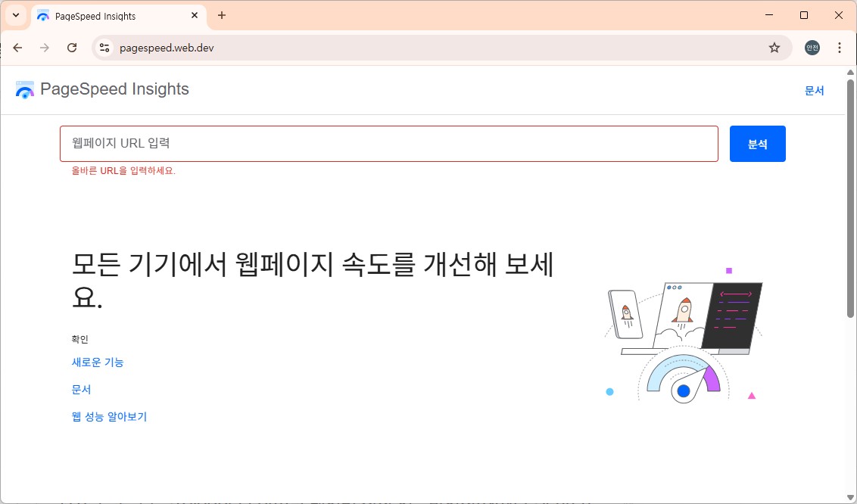857x504 pixels.
Task: Open the 새로운 기능 link
Action: point(98,362)
